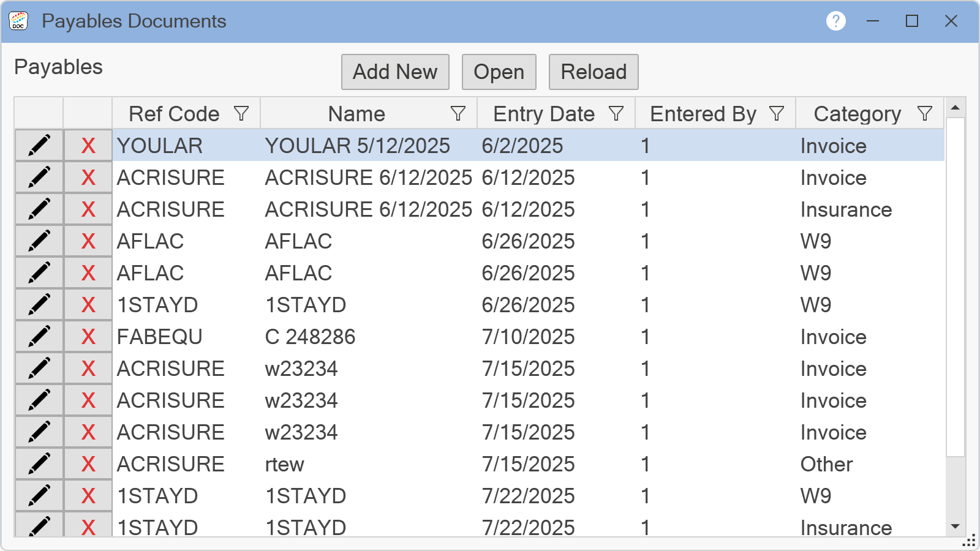The image size is (980, 551).
Task: Open the Ref Code column filter
Action: (241, 114)
